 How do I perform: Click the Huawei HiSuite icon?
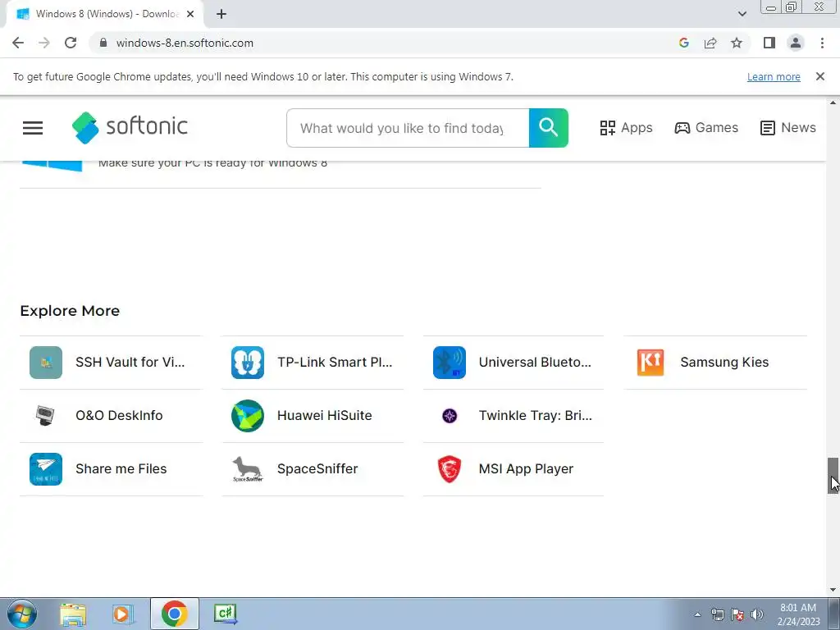(248, 416)
